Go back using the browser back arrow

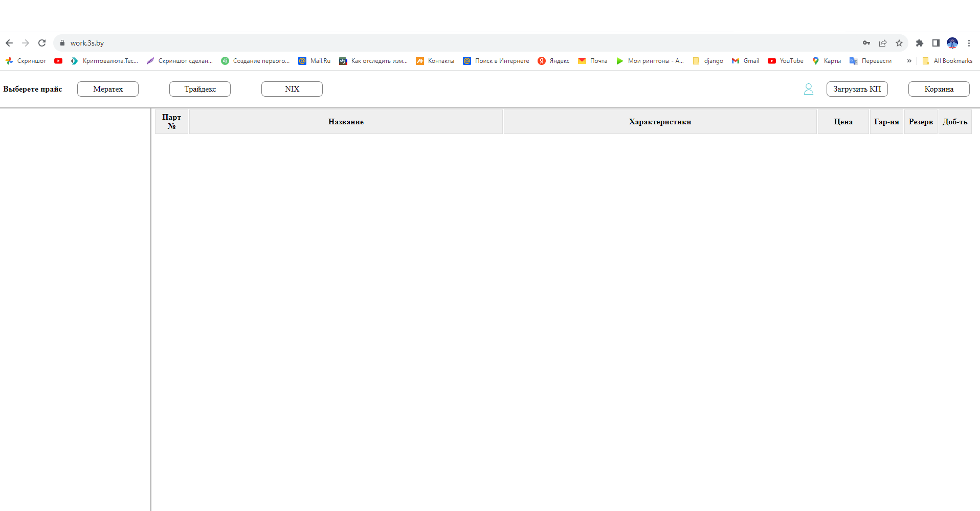click(x=9, y=43)
